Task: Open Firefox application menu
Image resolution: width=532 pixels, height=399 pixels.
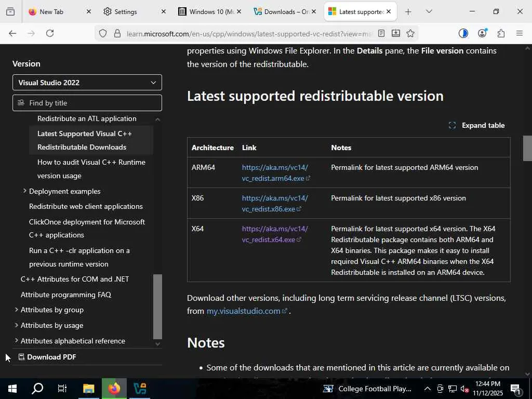Action: (x=520, y=33)
